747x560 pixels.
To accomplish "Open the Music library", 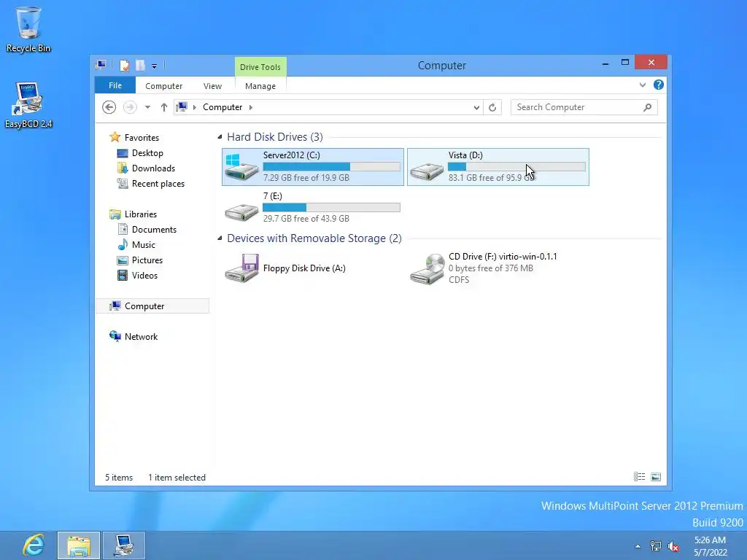I will point(144,245).
